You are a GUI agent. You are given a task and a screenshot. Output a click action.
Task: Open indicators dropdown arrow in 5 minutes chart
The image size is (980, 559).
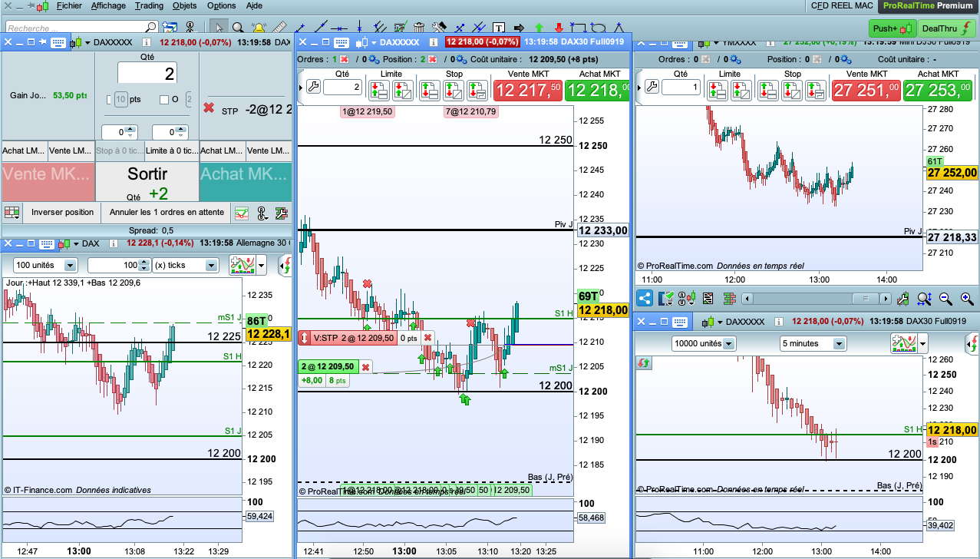point(922,343)
